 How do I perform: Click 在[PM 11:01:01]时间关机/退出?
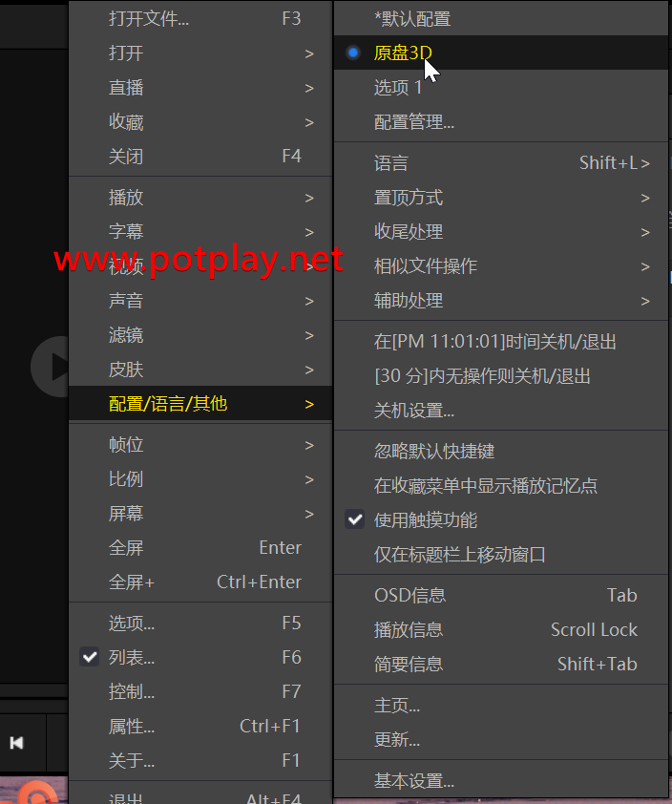tap(501, 342)
